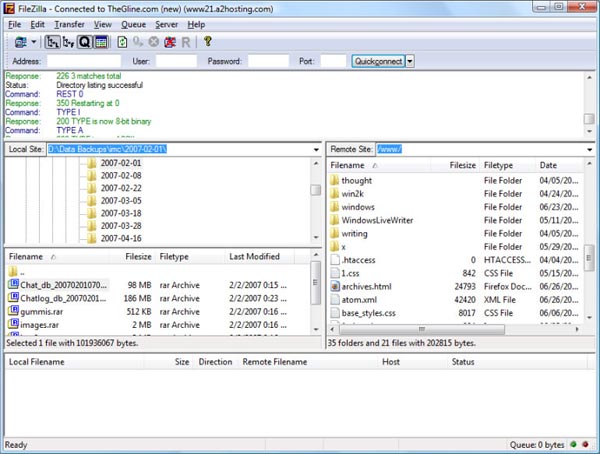Select the base_styles.css file icon
Screen dimensions: 600x454
point(335,313)
